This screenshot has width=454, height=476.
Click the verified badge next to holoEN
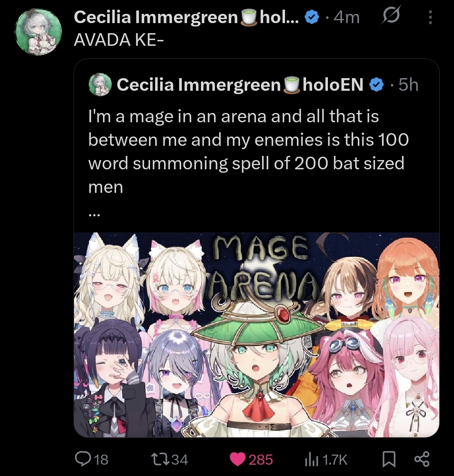376,85
